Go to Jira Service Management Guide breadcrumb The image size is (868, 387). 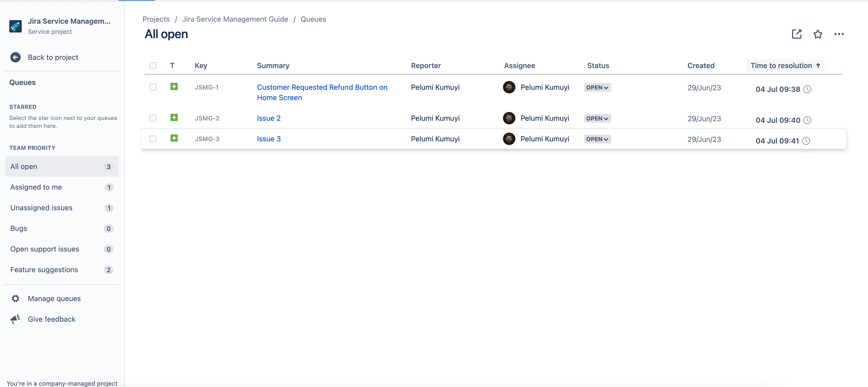(x=235, y=19)
